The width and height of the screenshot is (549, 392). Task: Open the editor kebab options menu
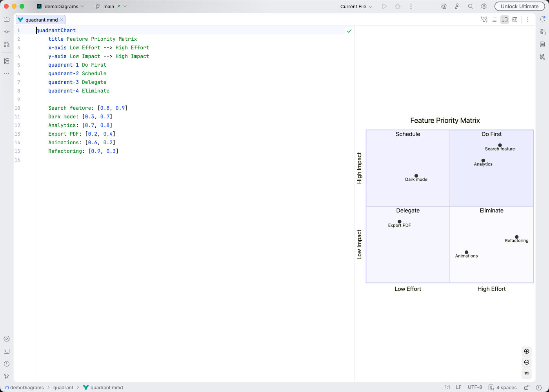(528, 19)
